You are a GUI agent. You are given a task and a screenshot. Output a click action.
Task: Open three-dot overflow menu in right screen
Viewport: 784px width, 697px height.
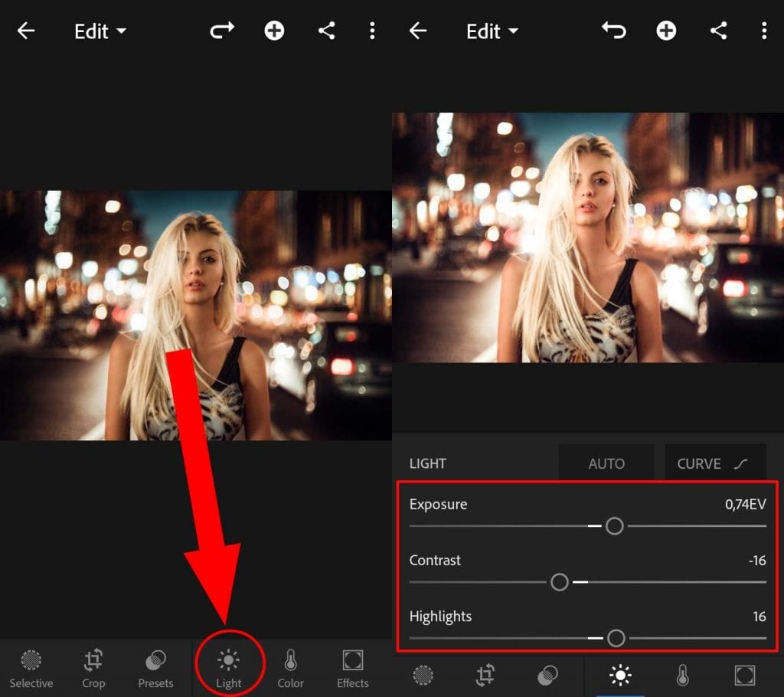(763, 31)
